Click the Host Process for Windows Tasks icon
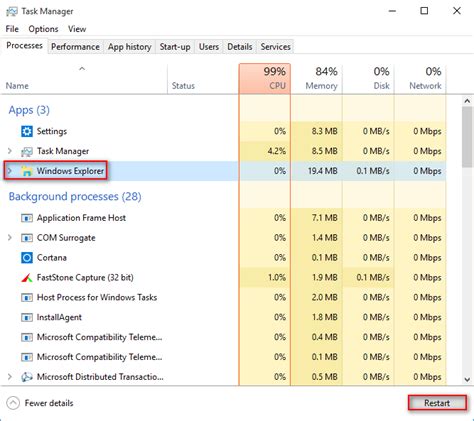This screenshot has width=474, height=421. coord(27,297)
